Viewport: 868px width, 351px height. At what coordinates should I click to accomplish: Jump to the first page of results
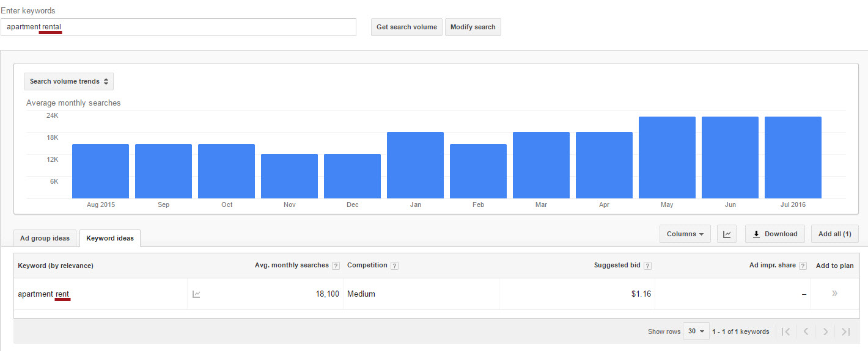click(x=786, y=331)
